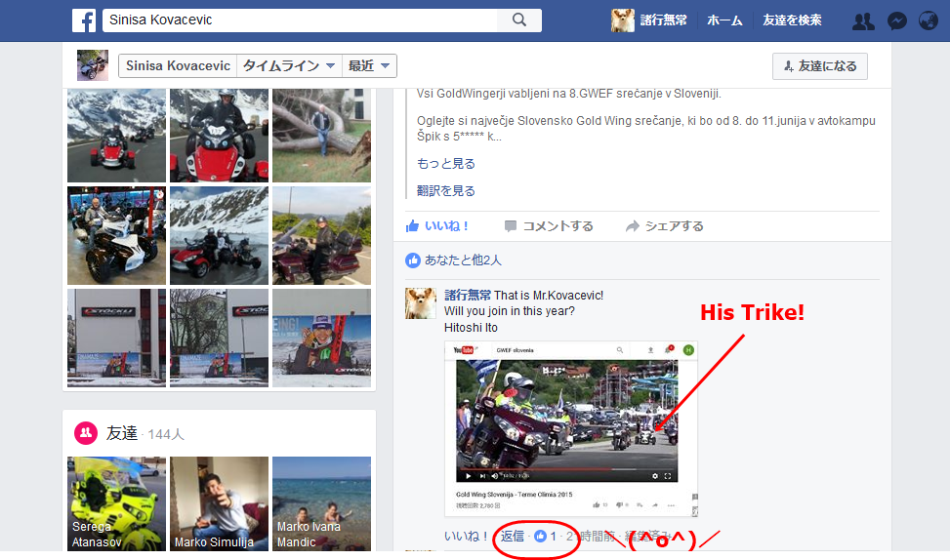Image resolution: width=950 pixels, height=560 pixels.
Task: Click the search magnifier button
Action: [518, 20]
